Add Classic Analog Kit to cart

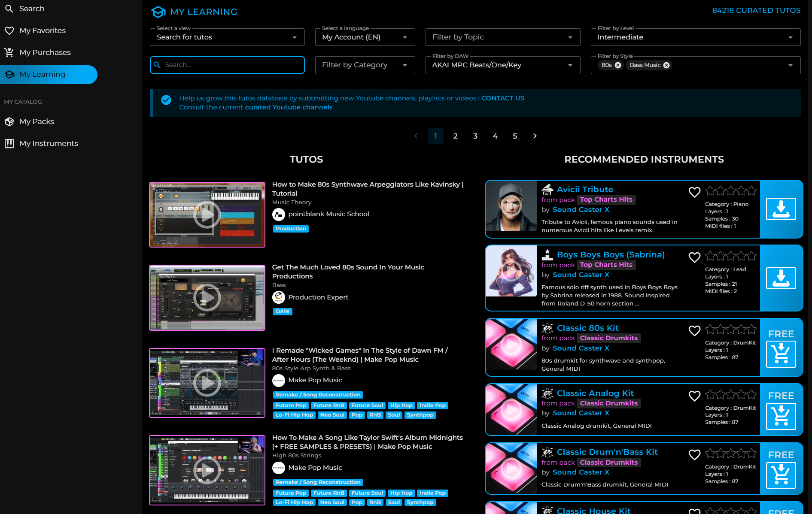click(x=781, y=416)
